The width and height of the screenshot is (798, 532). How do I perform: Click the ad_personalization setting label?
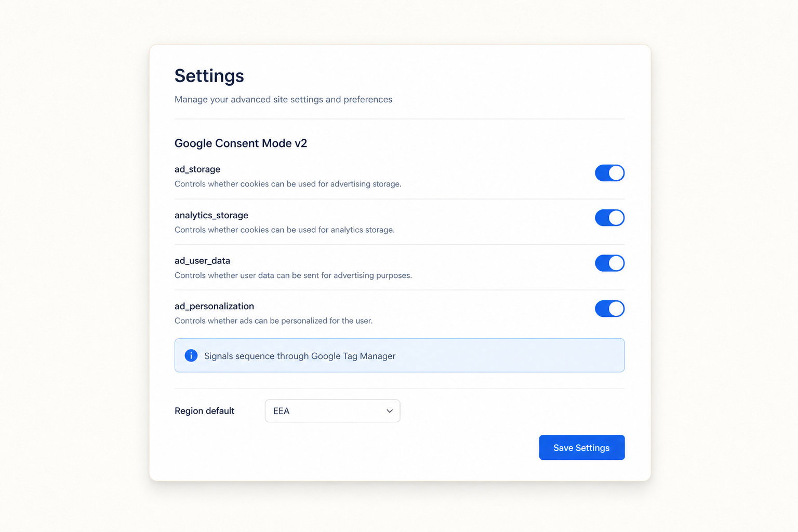(214, 307)
